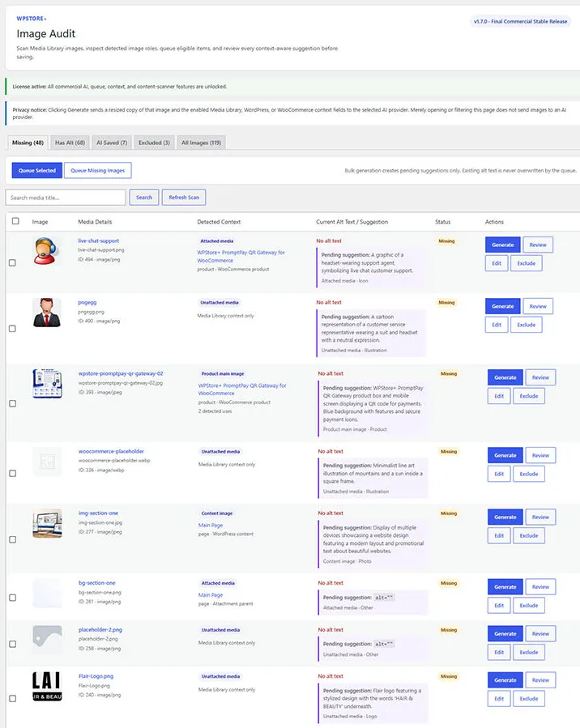Exclude the bg-section-one image
The height and width of the screenshot is (728, 580).
click(x=529, y=606)
